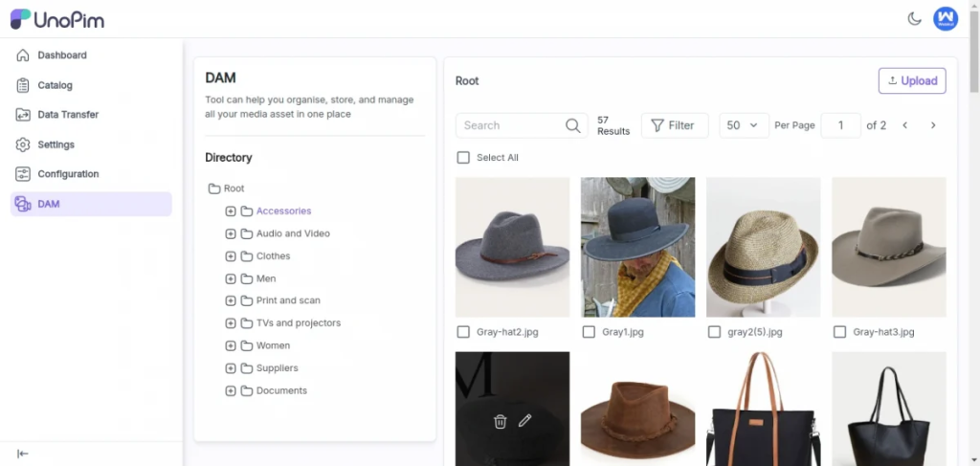Click the Root folder icon
980x466 pixels.
214,188
